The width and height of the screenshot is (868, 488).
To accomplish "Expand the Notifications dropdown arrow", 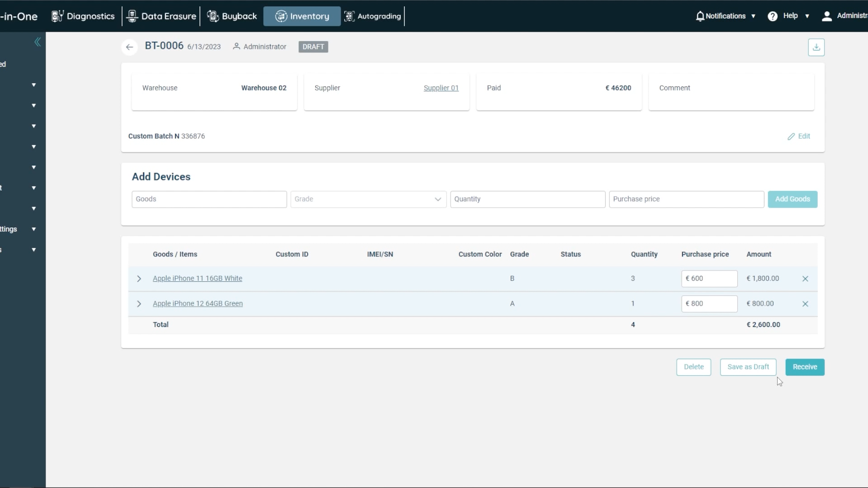I will (x=753, y=16).
